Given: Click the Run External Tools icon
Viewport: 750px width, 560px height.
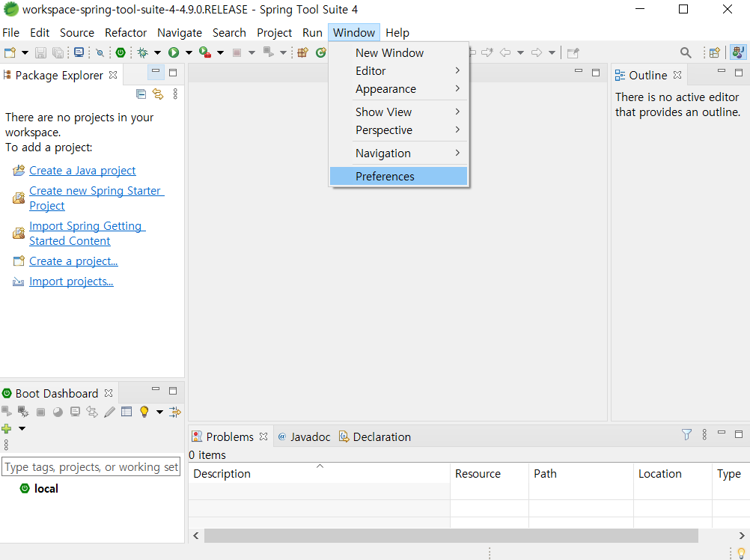Looking at the screenshot, I should (x=205, y=52).
